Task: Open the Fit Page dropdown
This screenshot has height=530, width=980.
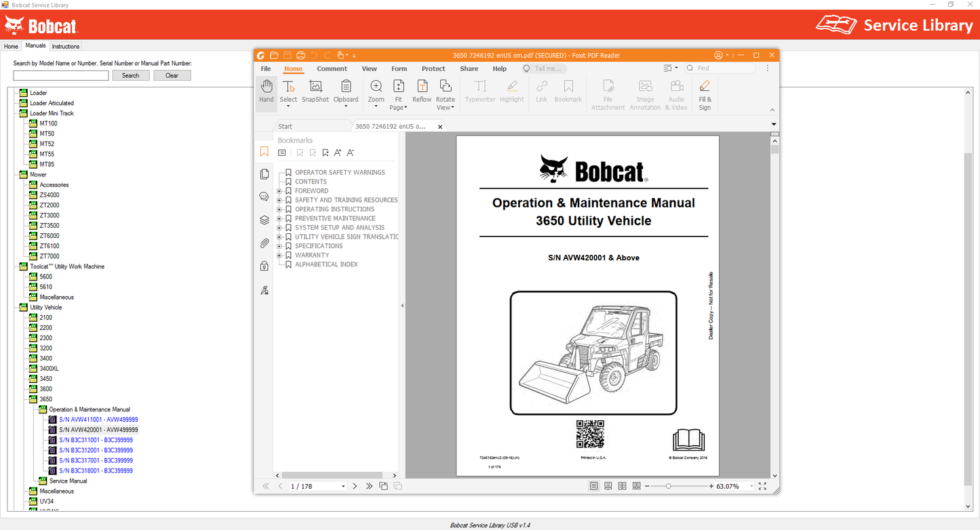Action: (406, 108)
